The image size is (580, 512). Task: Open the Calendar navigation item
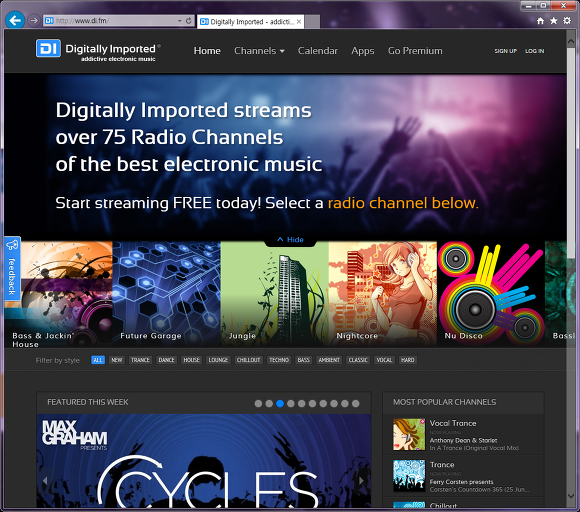coord(318,51)
